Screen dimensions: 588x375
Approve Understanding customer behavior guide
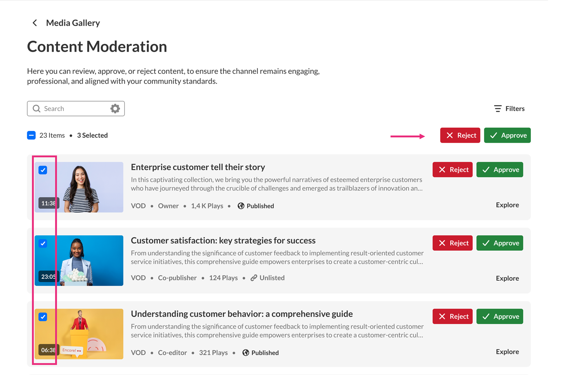(499, 316)
